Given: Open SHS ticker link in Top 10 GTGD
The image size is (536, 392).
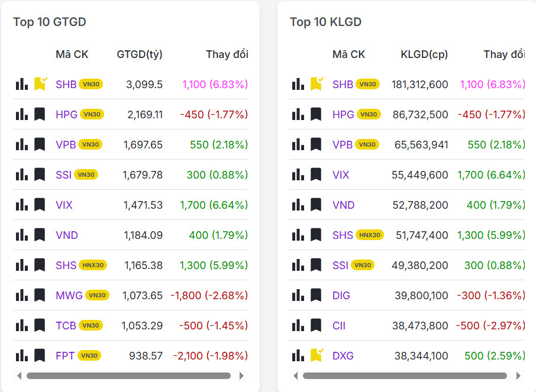Looking at the screenshot, I should (66, 265).
